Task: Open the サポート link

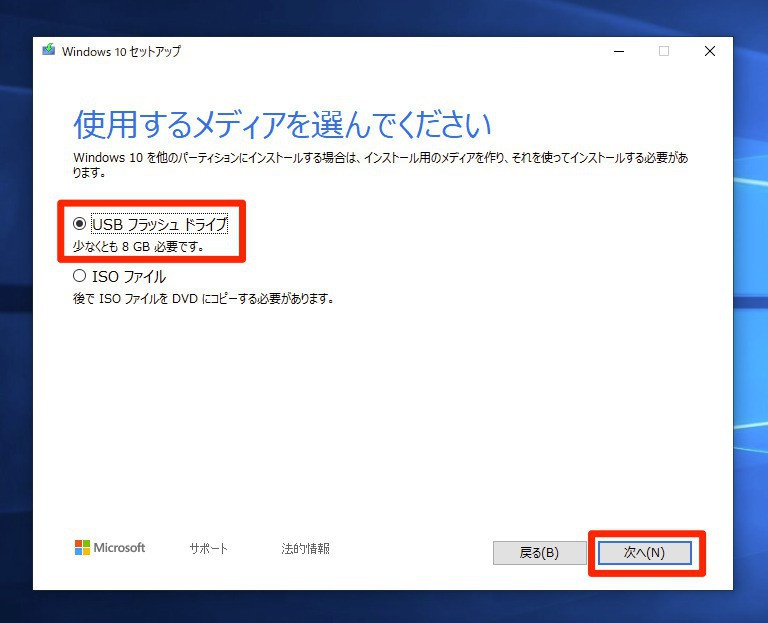Action: pos(209,548)
